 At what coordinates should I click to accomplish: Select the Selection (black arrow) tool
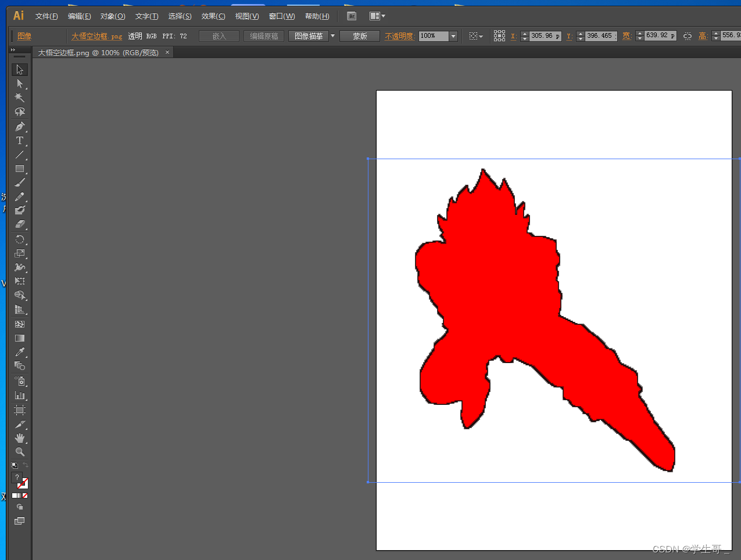click(x=20, y=70)
